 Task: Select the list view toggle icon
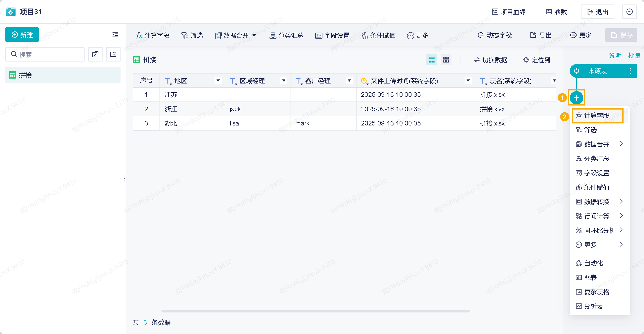pos(432,60)
